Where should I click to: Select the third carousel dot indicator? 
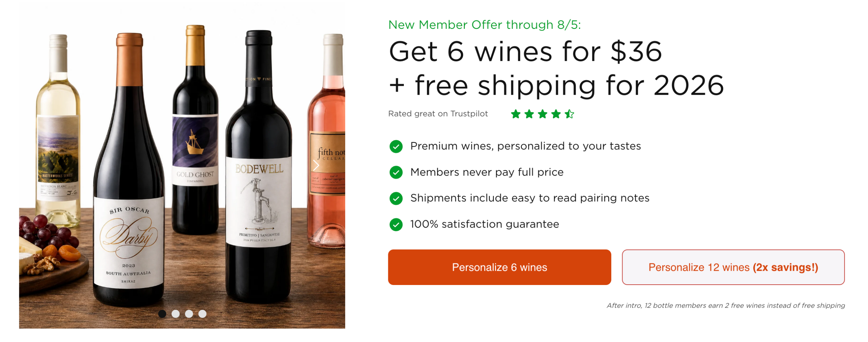[189, 314]
